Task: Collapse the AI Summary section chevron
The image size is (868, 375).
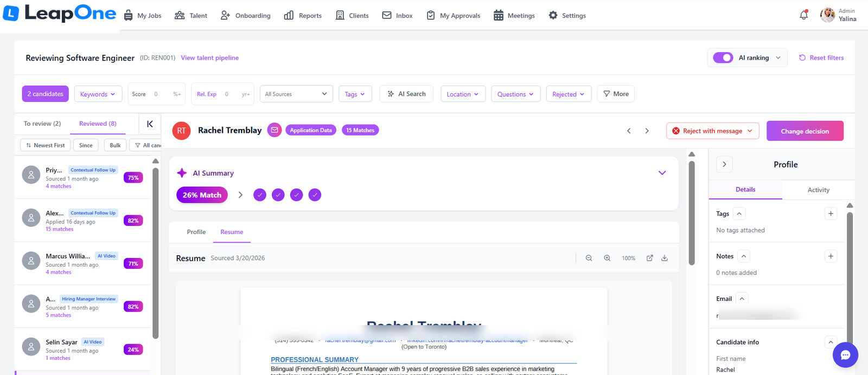Action: tap(662, 173)
